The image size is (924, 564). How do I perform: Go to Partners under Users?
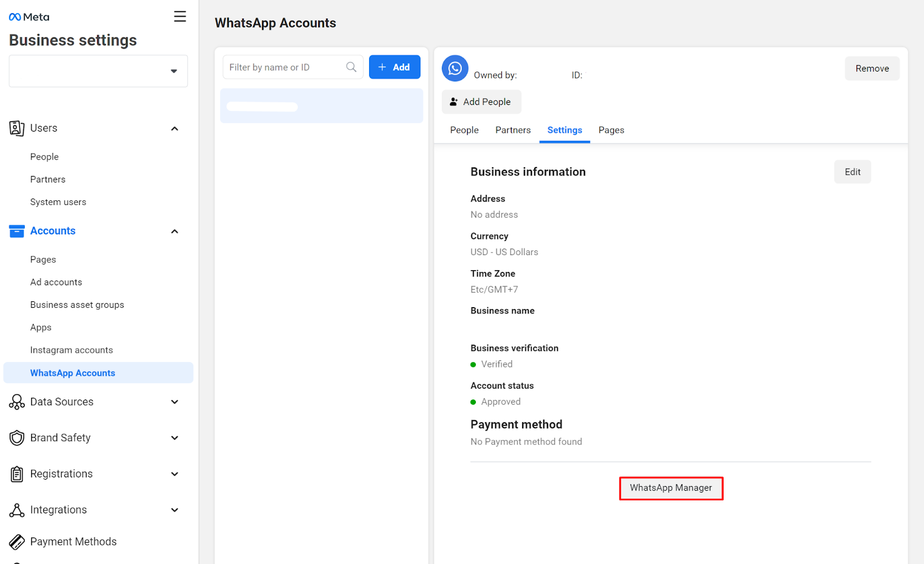click(x=48, y=179)
